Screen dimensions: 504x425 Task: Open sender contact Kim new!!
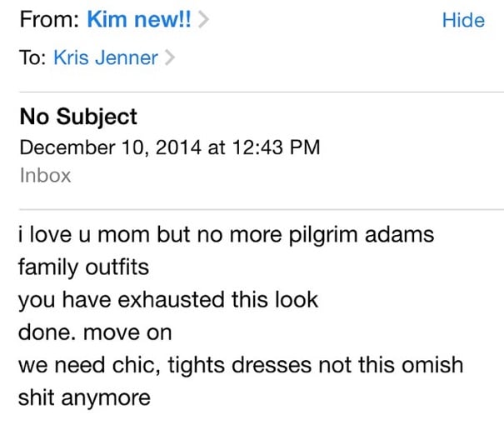tap(139, 20)
